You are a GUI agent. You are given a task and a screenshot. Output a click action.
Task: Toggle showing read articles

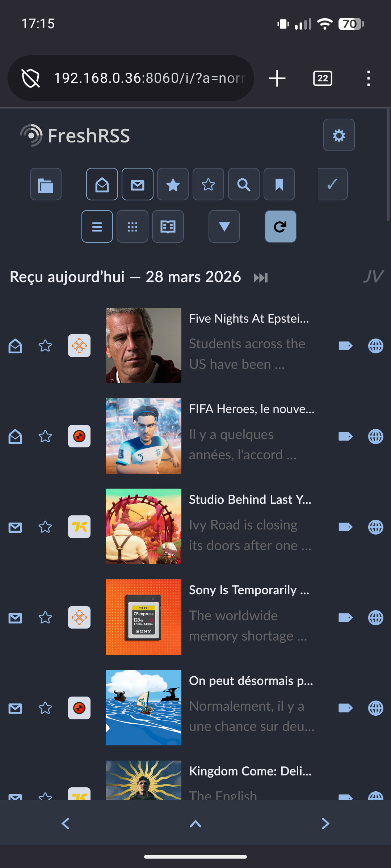tap(102, 184)
